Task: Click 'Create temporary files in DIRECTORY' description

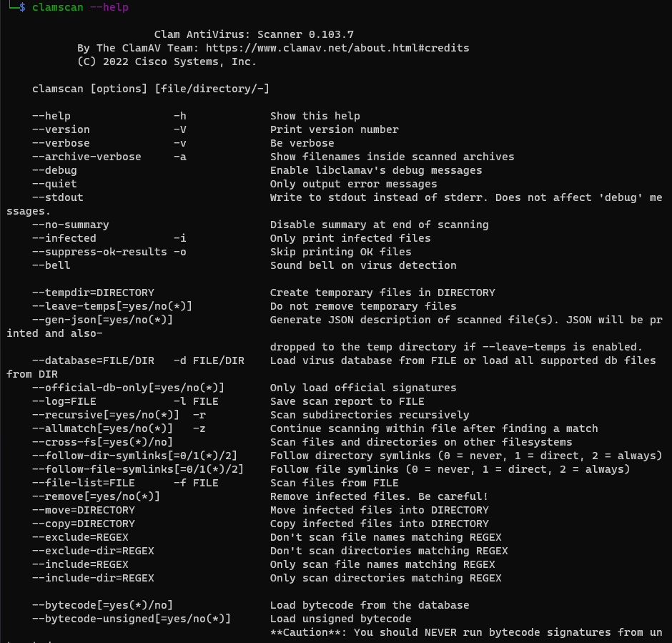Action: [x=382, y=293]
